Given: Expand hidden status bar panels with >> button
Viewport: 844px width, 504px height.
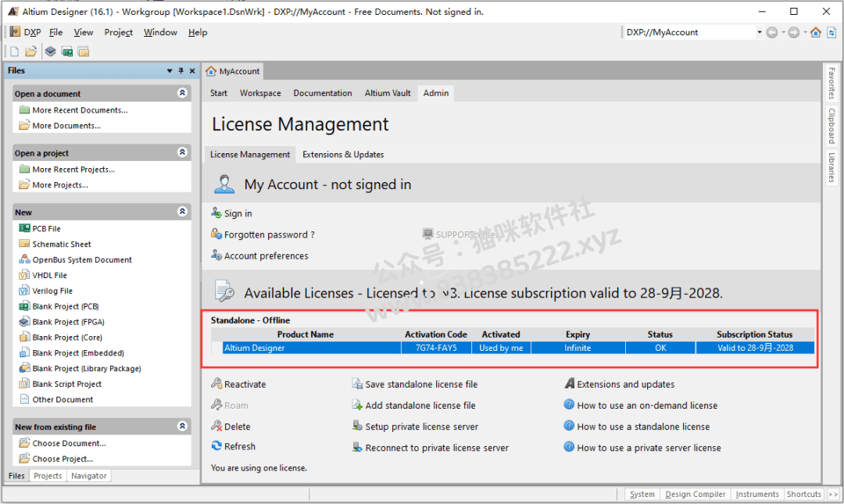Looking at the screenshot, I should (833, 495).
